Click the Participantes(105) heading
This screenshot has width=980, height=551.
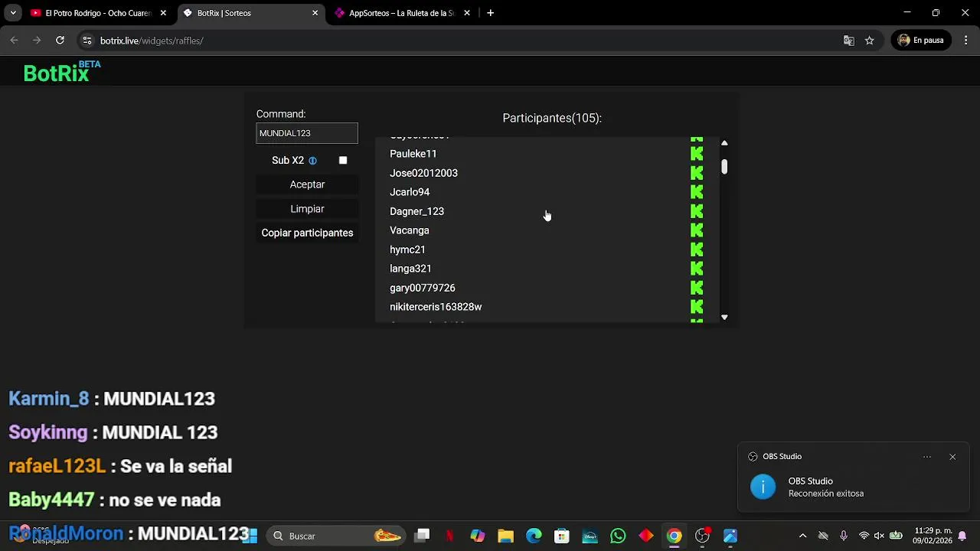tap(552, 118)
